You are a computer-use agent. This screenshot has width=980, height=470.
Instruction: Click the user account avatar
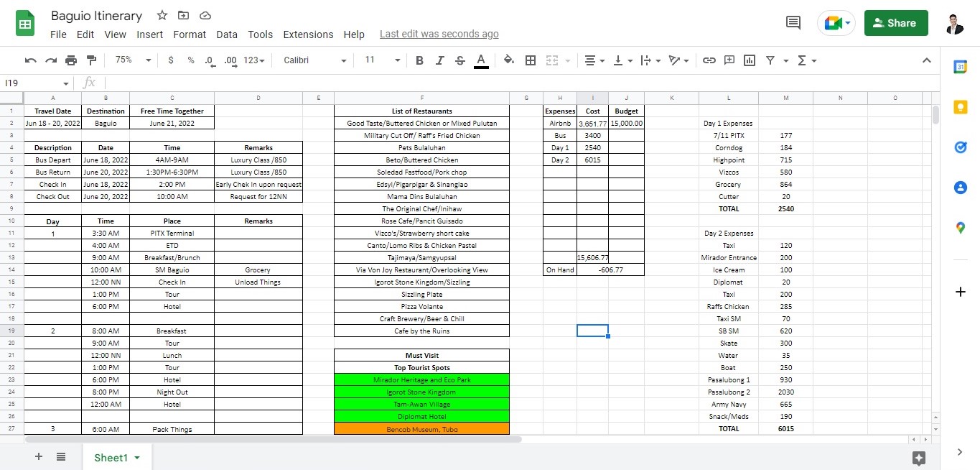click(x=953, y=23)
